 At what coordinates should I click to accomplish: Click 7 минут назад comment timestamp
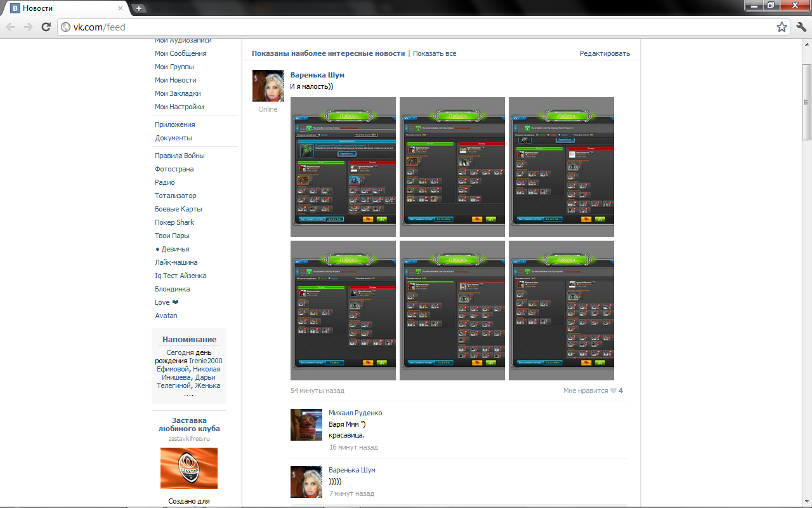point(351,493)
